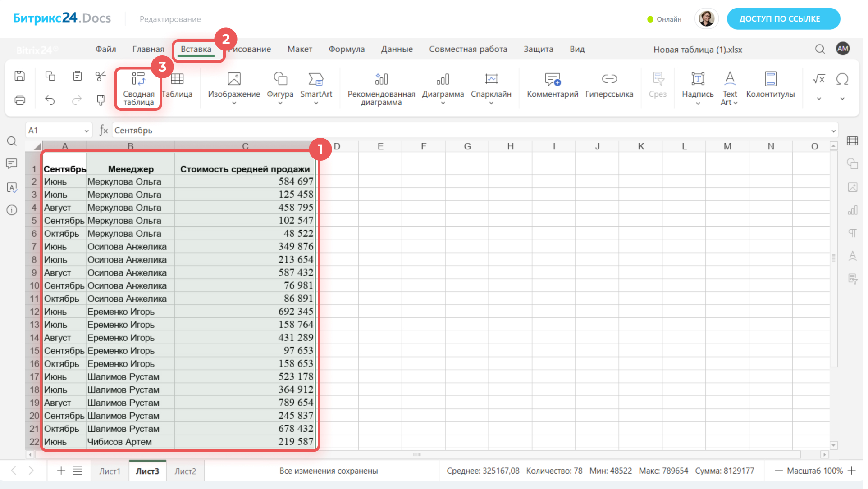This screenshot has width=868, height=489.
Task: Insert a table with Таблица icon
Action: point(177,80)
